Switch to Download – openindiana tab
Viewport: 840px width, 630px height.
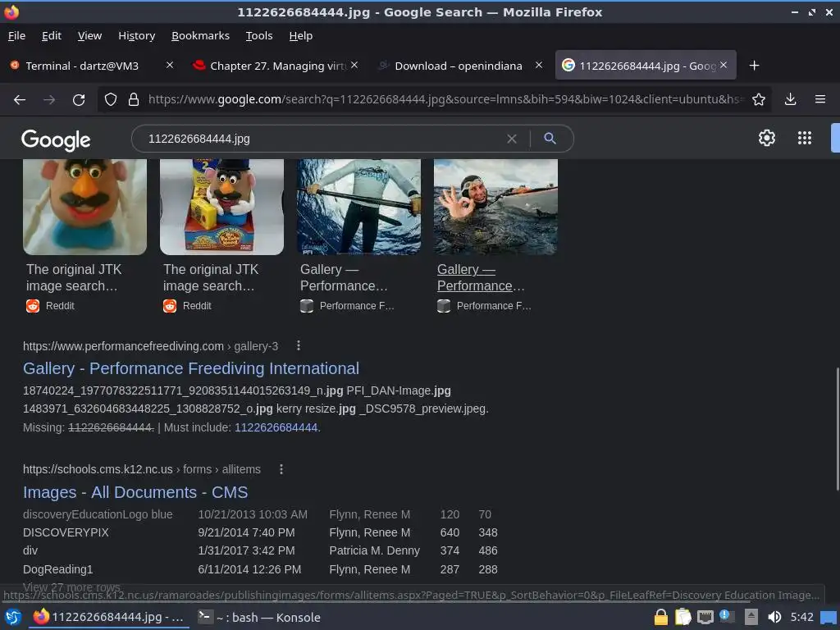click(458, 66)
